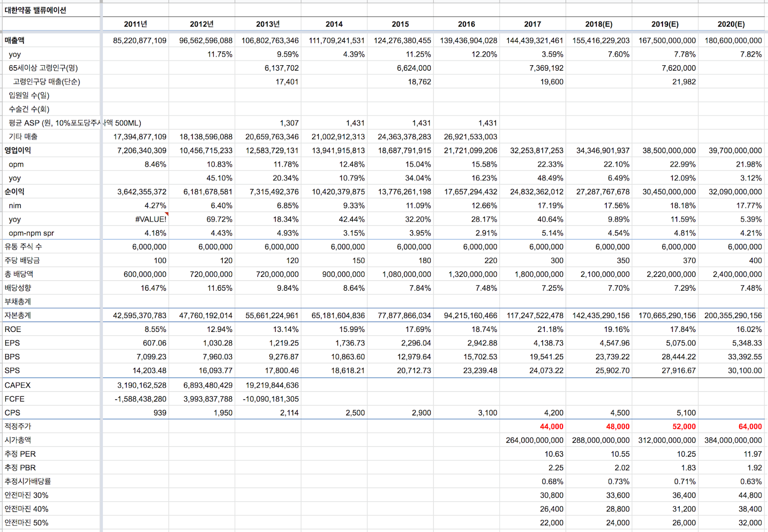Click the #VALUE! error cell

[x=151, y=219]
